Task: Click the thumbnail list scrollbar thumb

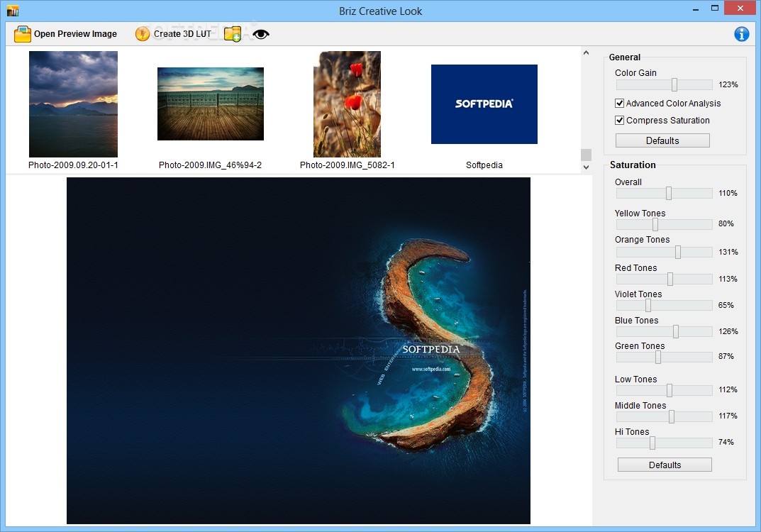Action: 587,155
